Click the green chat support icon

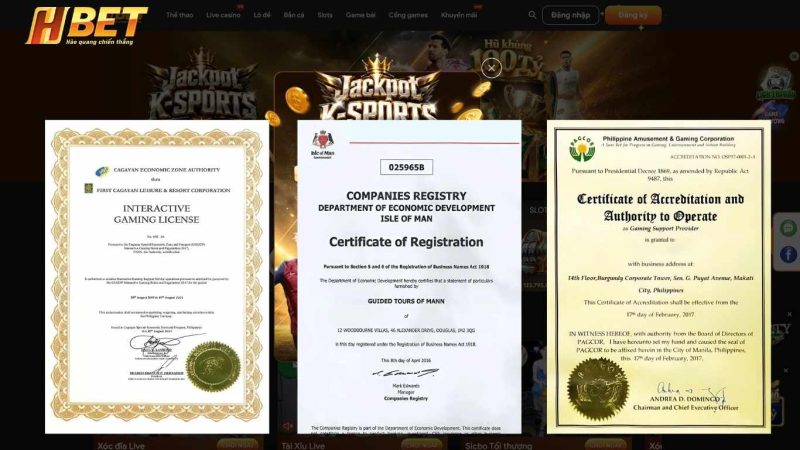pyautogui.click(x=788, y=228)
